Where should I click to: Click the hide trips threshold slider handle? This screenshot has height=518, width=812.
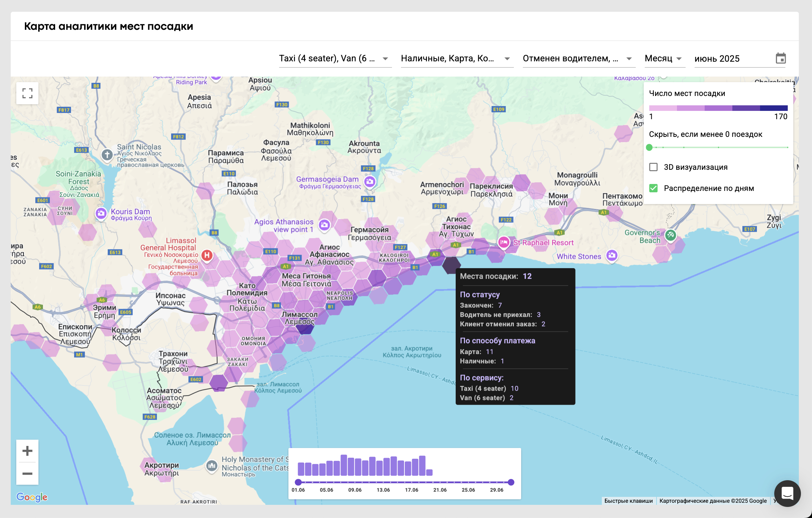click(649, 148)
